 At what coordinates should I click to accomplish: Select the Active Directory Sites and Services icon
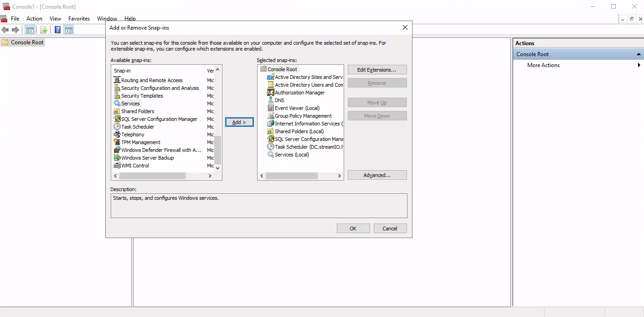click(271, 77)
